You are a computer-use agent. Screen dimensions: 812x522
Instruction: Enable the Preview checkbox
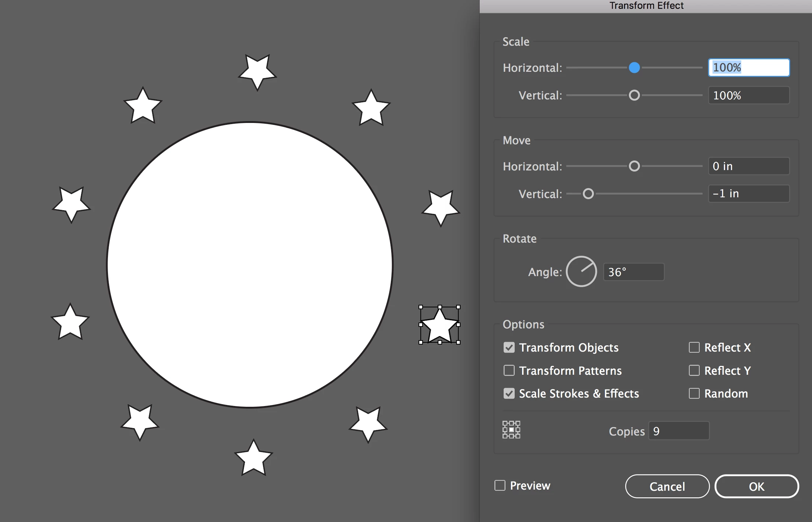click(x=500, y=486)
